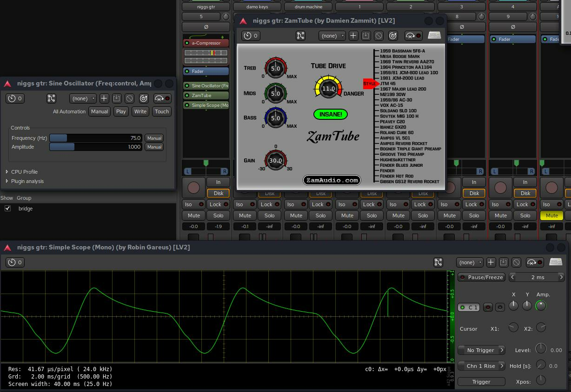Choose the VOX AC-15 amp style
The width and height of the screenshot is (571, 392).
tap(392, 105)
